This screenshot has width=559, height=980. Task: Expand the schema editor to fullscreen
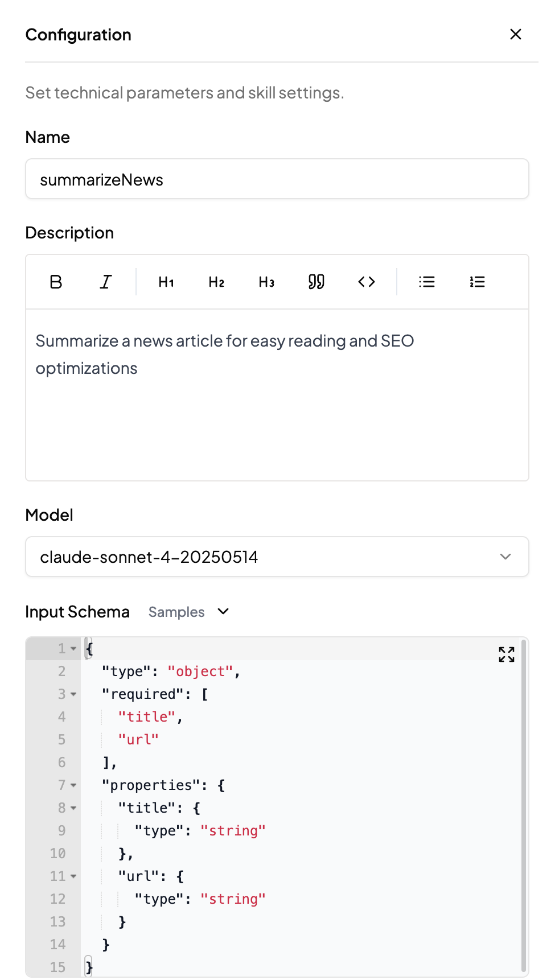[x=507, y=654]
